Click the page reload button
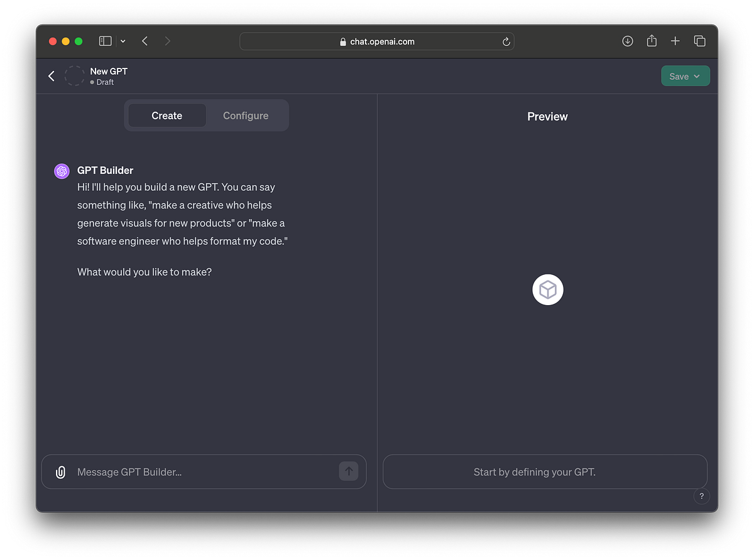The image size is (754, 560). click(x=506, y=41)
